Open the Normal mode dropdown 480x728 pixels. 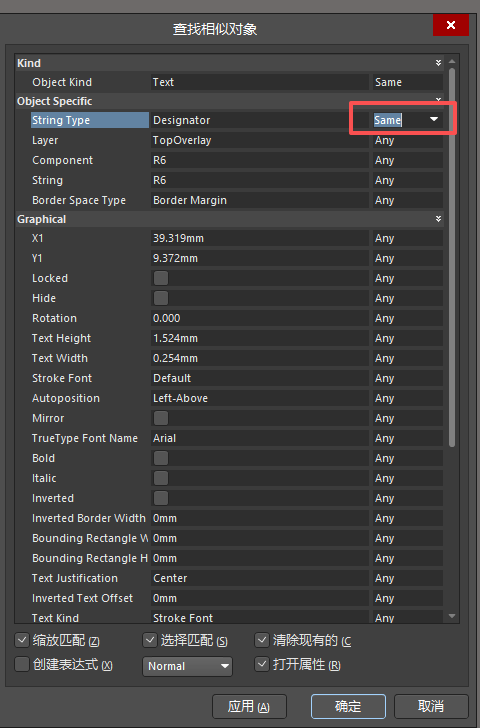187,666
